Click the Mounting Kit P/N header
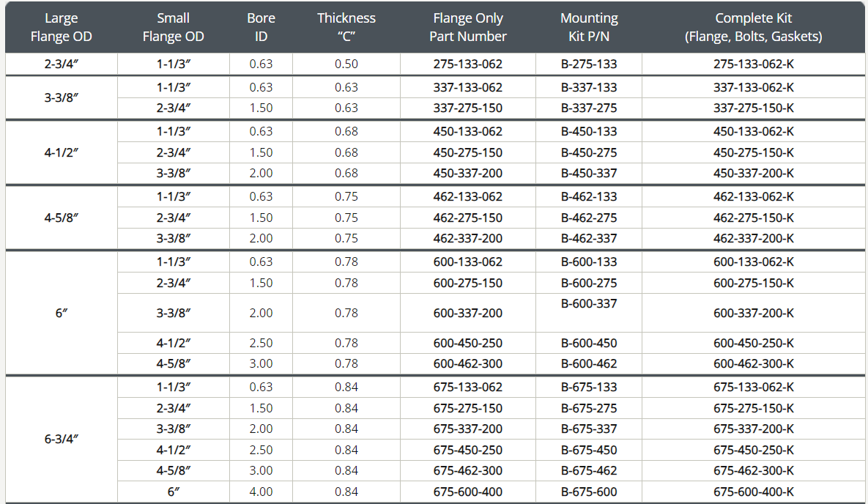The height and width of the screenshot is (504, 868). [x=589, y=27]
